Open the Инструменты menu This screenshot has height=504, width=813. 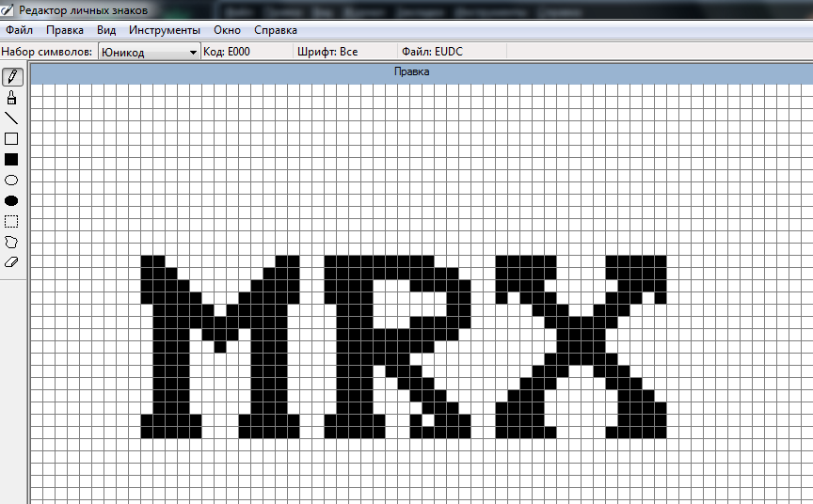(x=165, y=30)
